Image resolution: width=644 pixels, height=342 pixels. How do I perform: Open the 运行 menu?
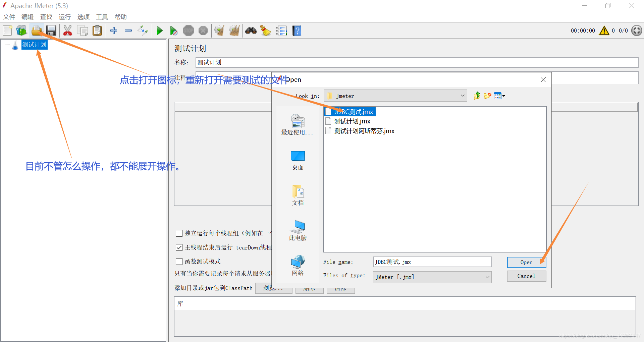(65, 17)
